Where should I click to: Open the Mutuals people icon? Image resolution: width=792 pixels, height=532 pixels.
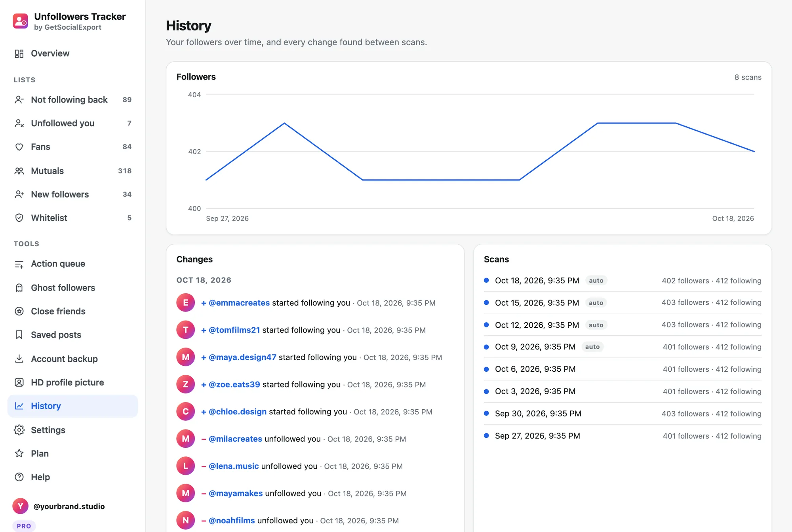click(19, 171)
